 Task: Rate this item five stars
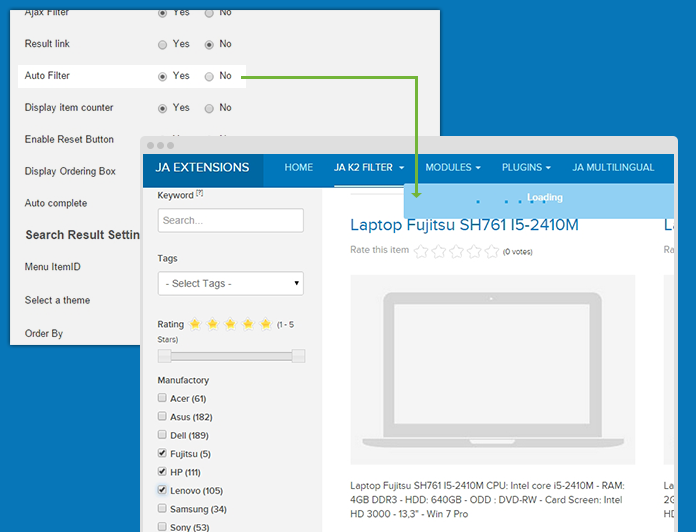(x=492, y=252)
